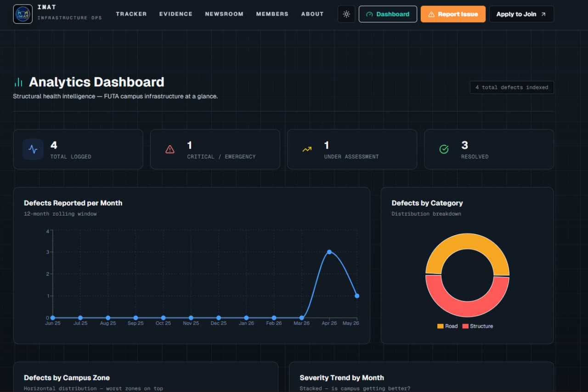Image resolution: width=588 pixels, height=392 pixels.
Task: Click the Under Assessment trend arrow icon
Action: point(307,149)
